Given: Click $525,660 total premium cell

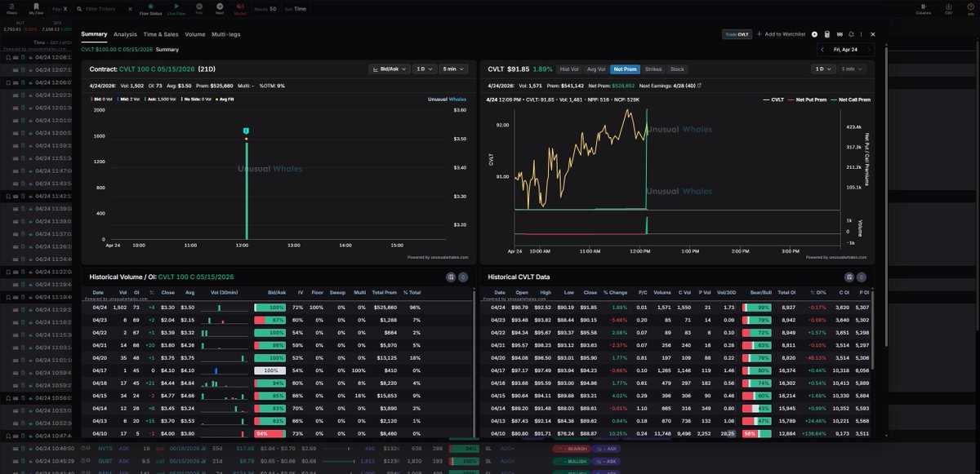Looking at the screenshot, I should (x=384, y=308).
